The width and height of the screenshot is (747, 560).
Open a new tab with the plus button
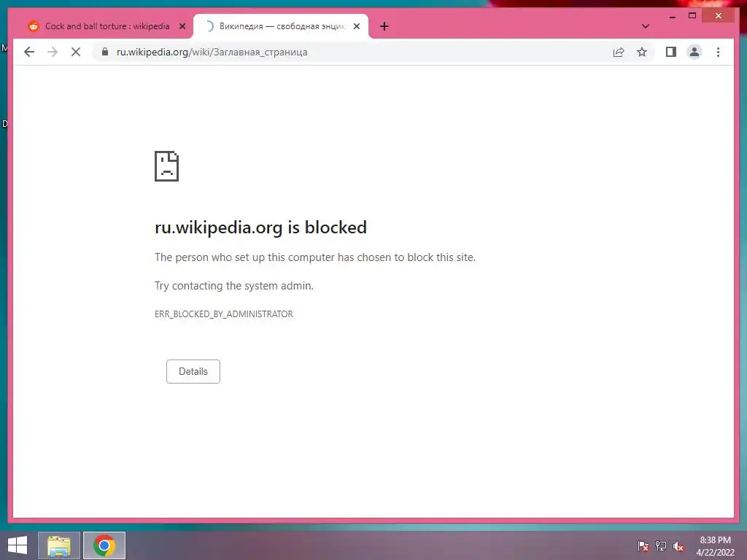point(384,26)
